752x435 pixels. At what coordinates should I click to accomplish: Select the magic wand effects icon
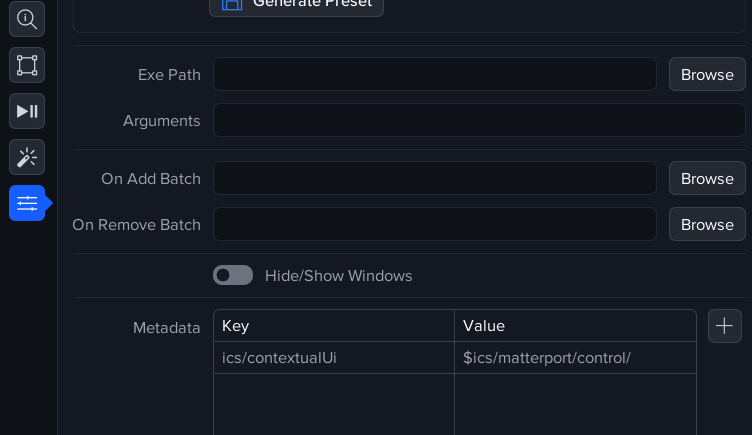[27, 157]
